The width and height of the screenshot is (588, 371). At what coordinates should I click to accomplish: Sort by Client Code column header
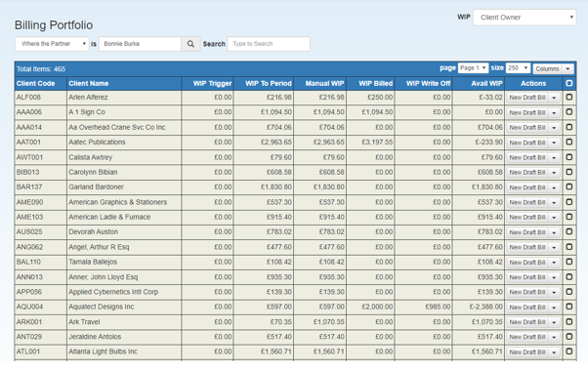[x=35, y=83]
